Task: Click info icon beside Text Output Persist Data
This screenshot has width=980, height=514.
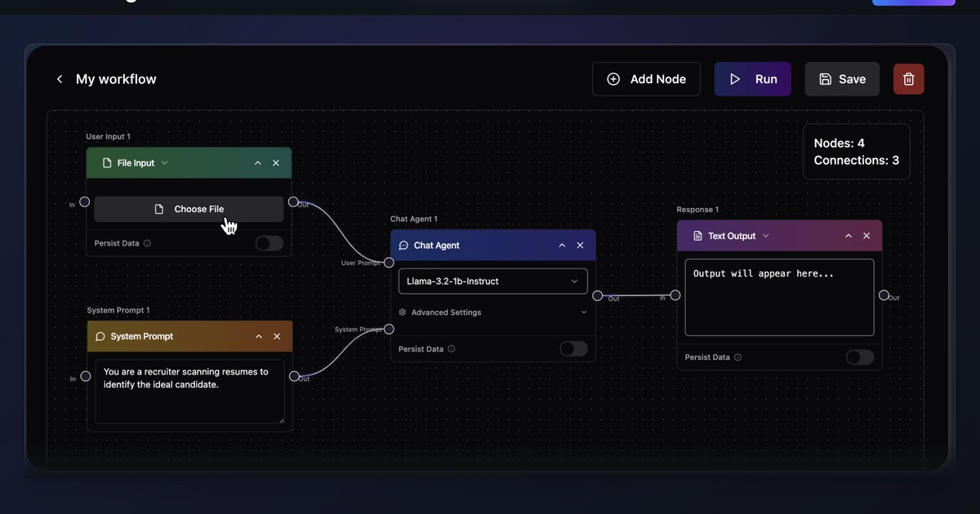Action: tap(738, 357)
